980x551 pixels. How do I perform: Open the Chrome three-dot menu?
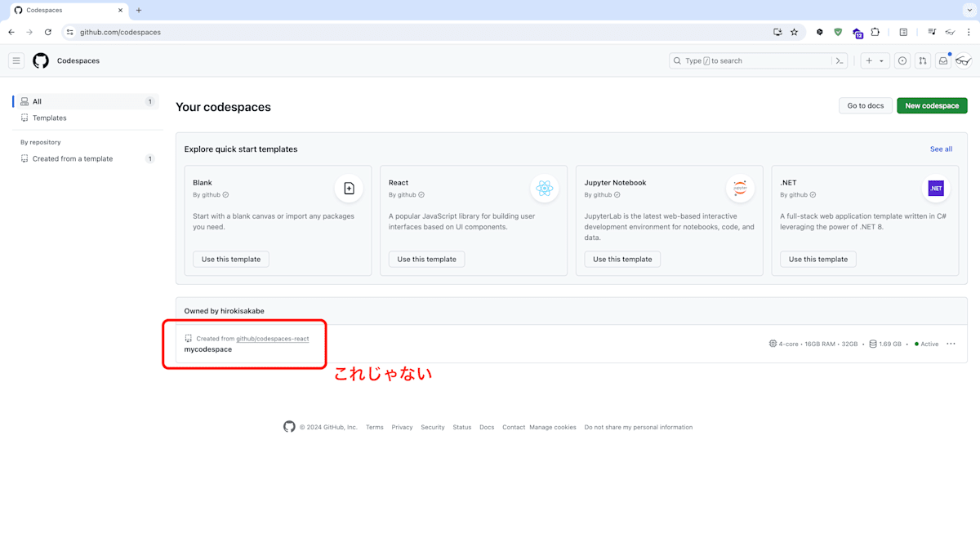(969, 32)
